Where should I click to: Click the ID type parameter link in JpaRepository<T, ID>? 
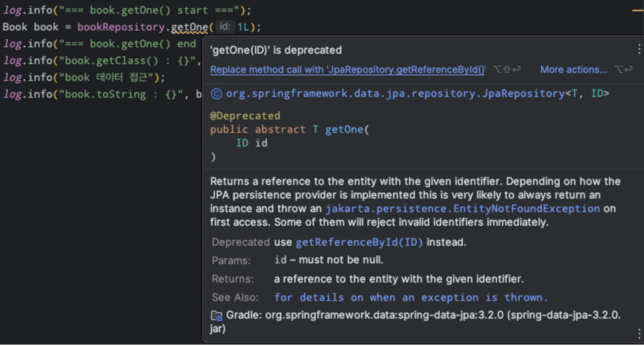pyautogui.click(x=597, y=94)
